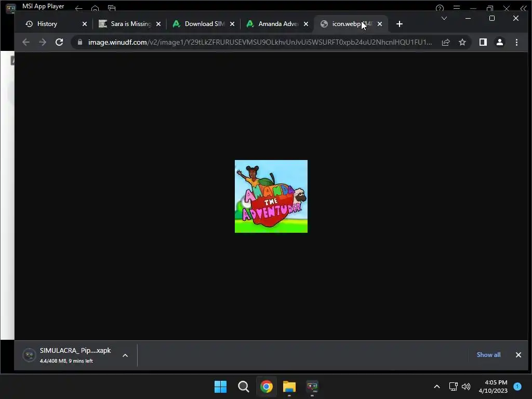Go to MSI App Player home
The image size is (532, 399).
click(x=96, y=8)
